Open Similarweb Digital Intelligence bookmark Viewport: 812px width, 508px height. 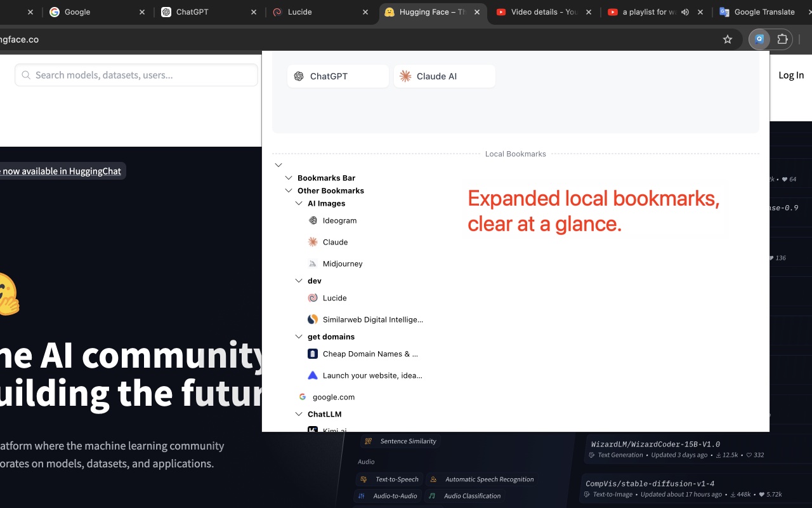pyautogui.click(x=372, y=319)
